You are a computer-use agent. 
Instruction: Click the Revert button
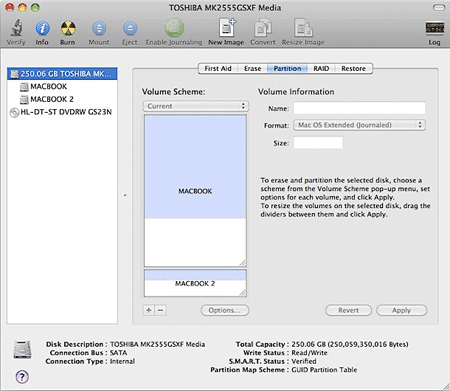click(348, 310)
